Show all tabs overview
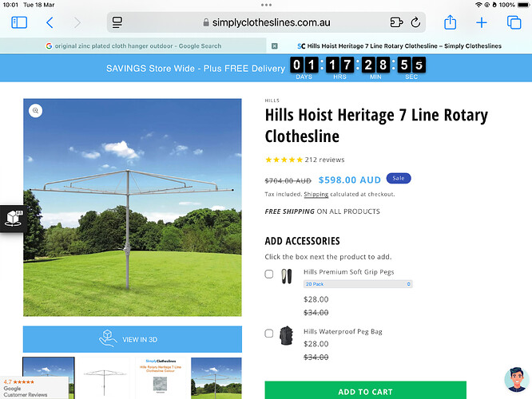The image size is (532, 399). click(x=514, y=22)
